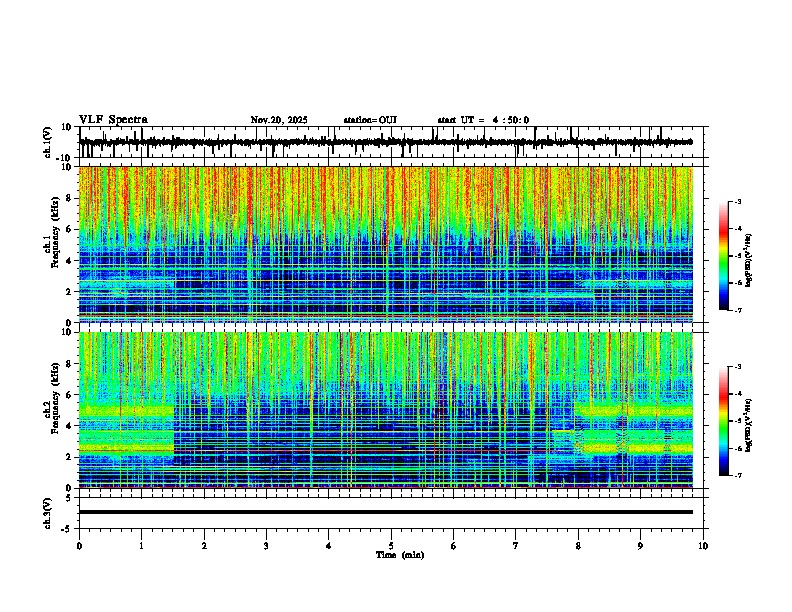Click time axis tick label '8'

click(x=578, y=546)
